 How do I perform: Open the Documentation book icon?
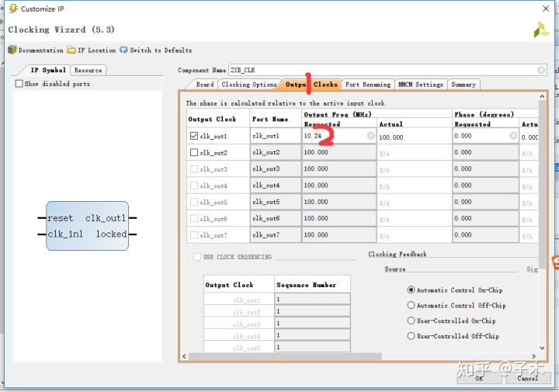pyautogui.click(x=12, y=50)
